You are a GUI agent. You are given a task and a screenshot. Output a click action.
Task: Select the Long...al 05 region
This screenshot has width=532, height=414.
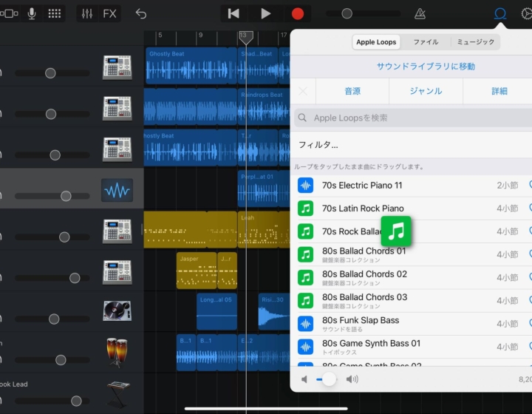pos(216,311)
